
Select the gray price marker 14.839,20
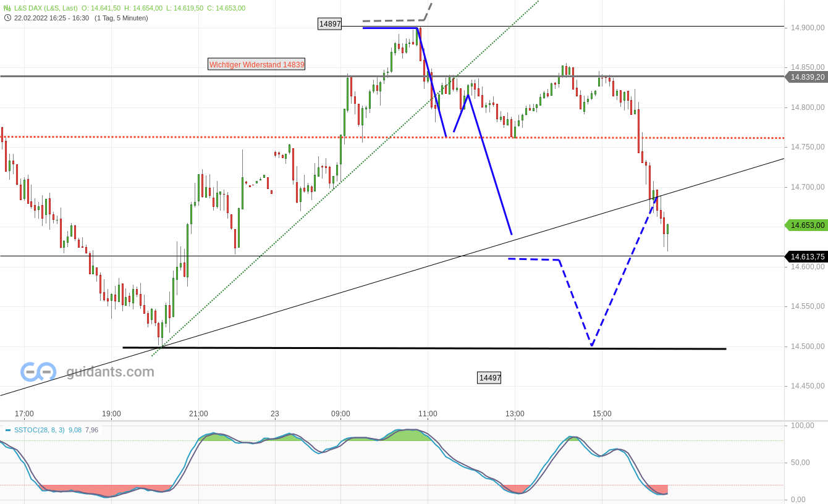coord(806,77)
